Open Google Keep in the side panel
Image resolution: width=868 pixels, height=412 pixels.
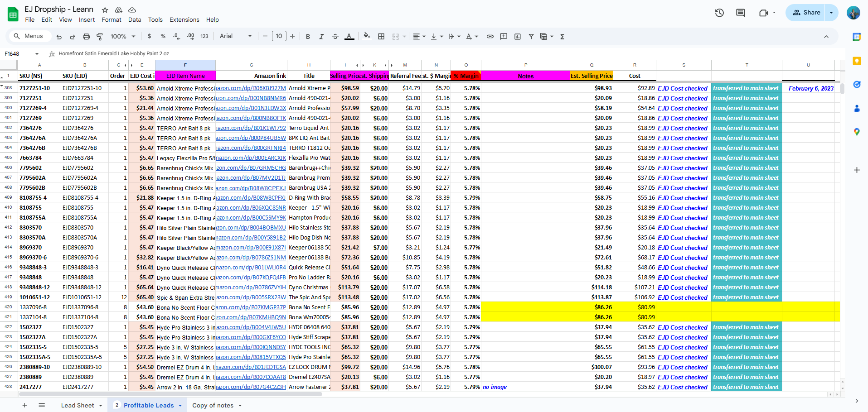point(857,61)
